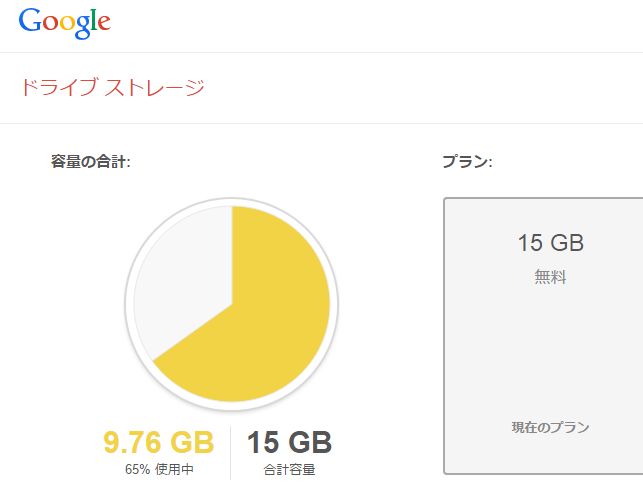Click the divider between used and total
The height and width of the screenshot is (491, 643).
(x=230, y=453)
